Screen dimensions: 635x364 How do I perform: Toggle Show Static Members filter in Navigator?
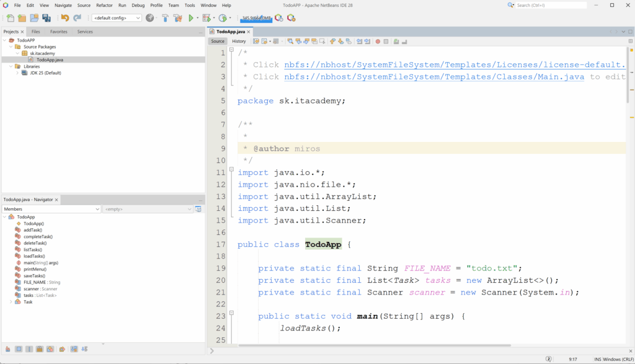click(29, 349)
